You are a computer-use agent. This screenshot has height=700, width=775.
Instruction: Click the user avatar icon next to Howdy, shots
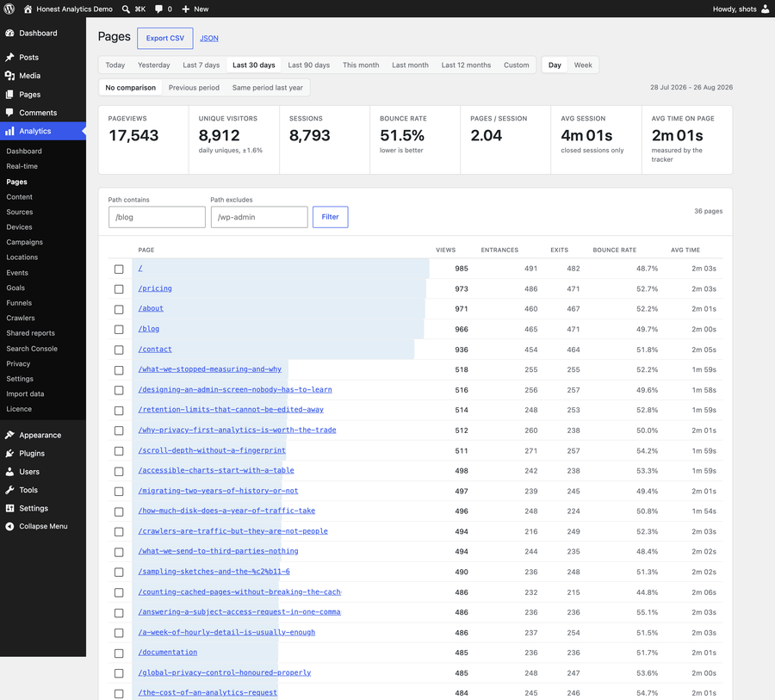tap(766, 9)
